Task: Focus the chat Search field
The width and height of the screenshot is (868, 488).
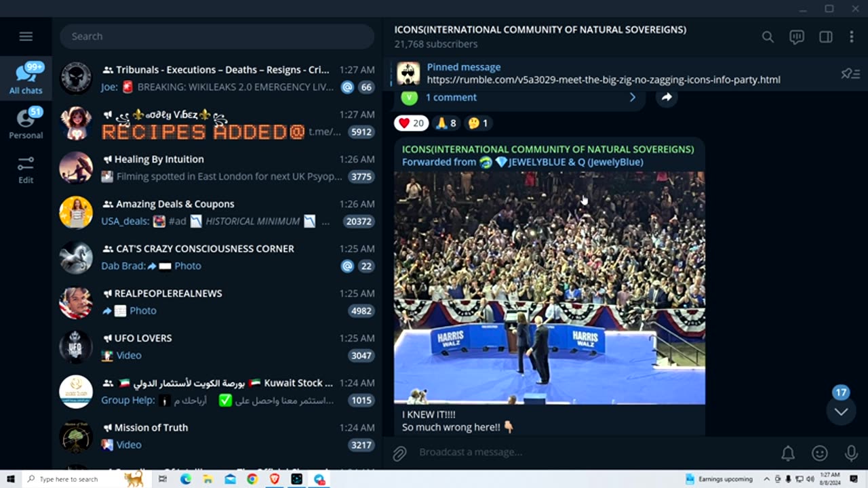Action: (x=217, y=37)
